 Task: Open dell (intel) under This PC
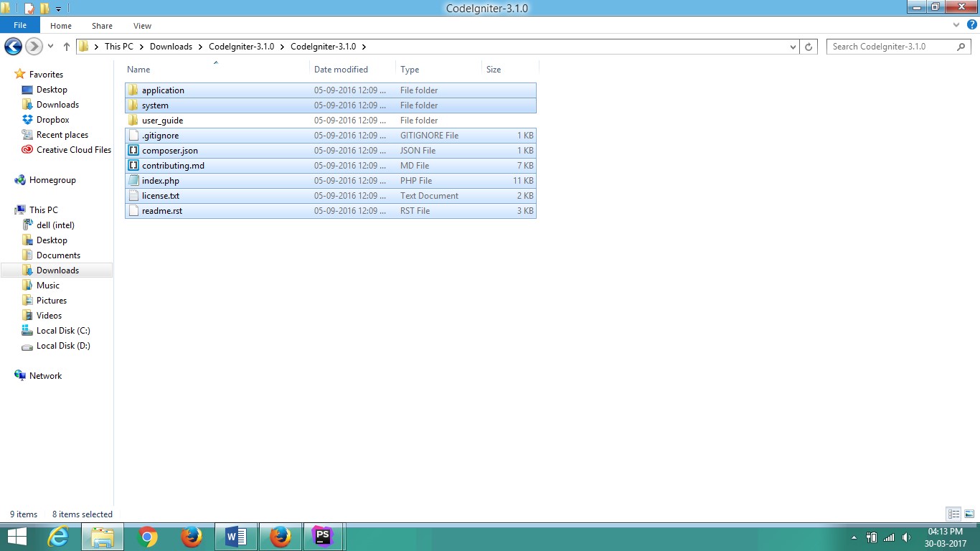click(55, 225)
